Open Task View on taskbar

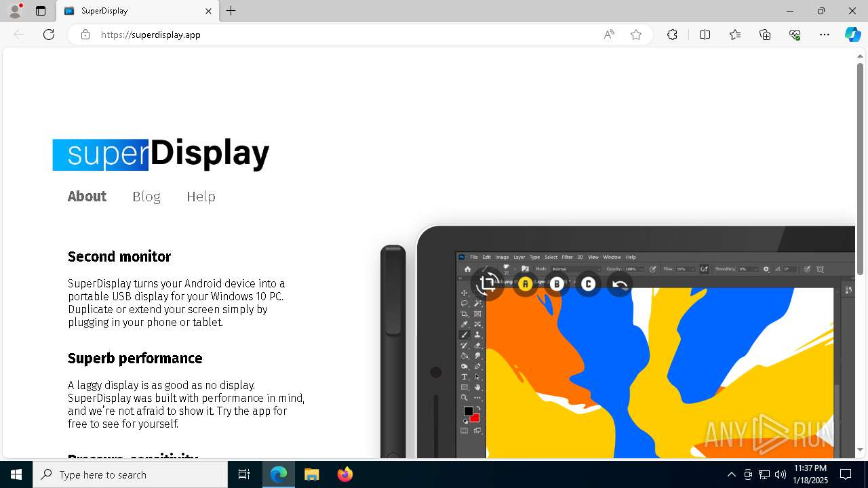244,474
